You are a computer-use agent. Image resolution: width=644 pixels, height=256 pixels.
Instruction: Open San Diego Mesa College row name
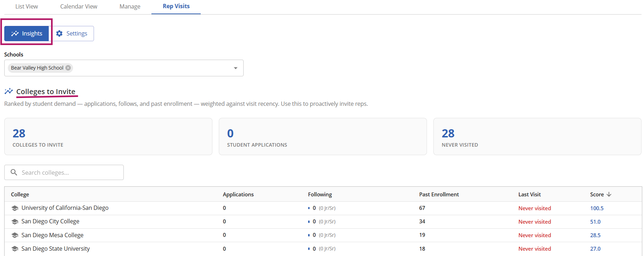52,235
